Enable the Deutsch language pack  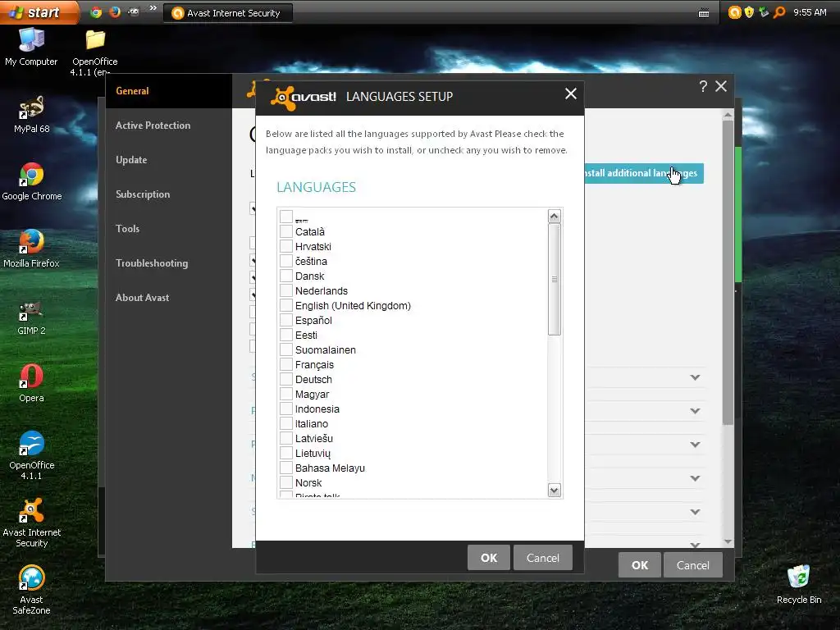coord(286,379)
